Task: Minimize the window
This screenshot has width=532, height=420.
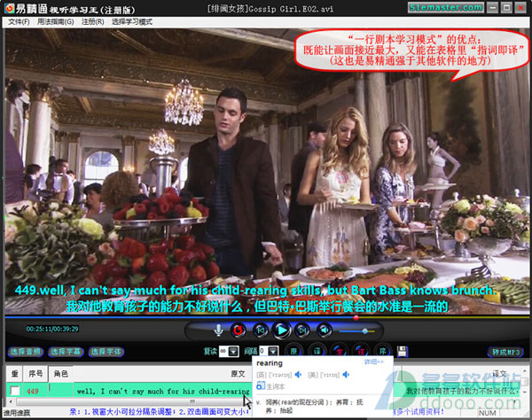Action: pyautogui.click(x=493, y=7)
